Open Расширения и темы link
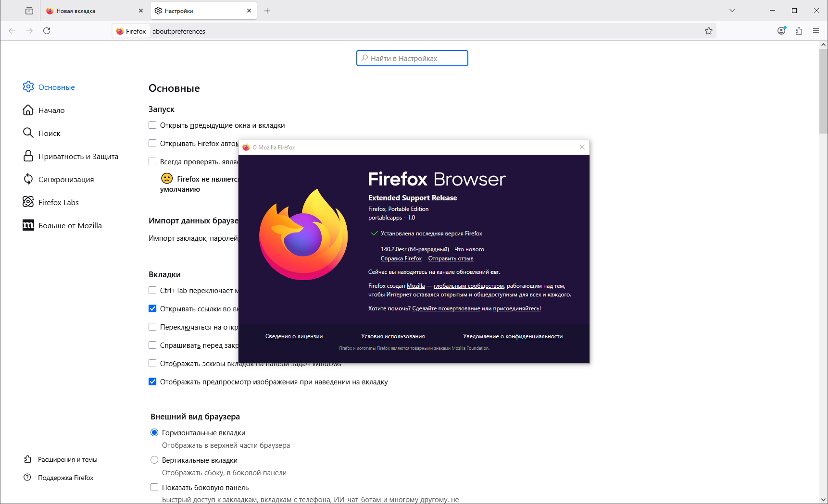 tap(61, 459)
